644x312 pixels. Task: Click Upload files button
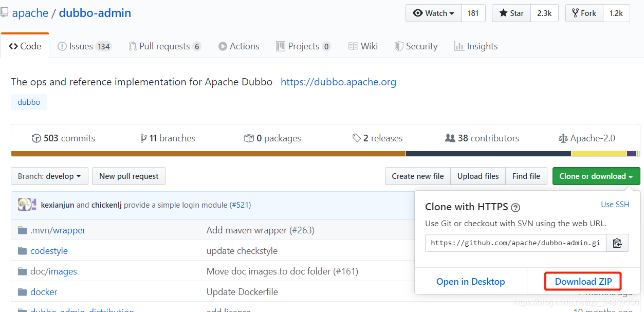point(478,176)
